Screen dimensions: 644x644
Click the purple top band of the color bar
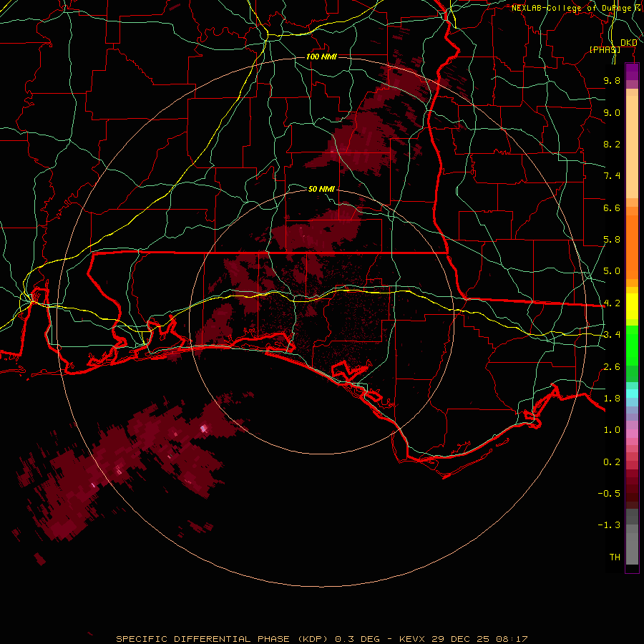tap(632, 72)
